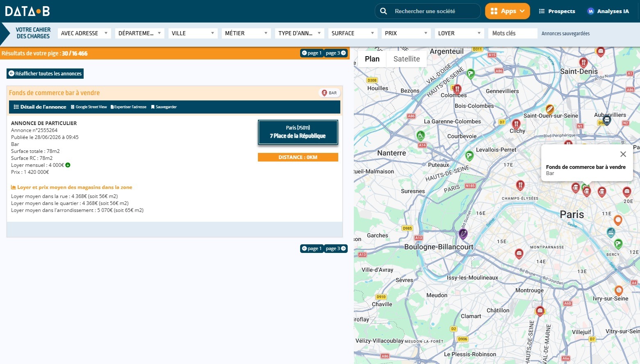This screenshot has width=640, height=364.
Task: Click the green loyer arrow indicator
Action: (x=68, y=165)
